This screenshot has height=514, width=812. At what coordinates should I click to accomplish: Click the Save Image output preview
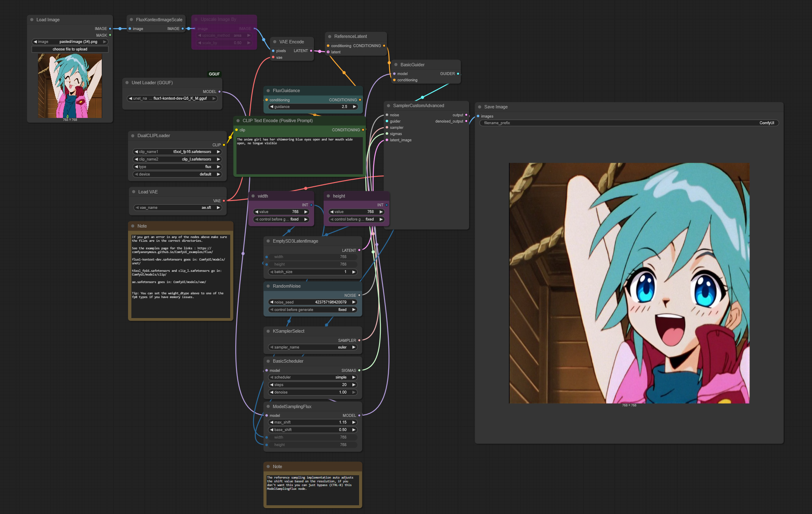click(629, 283)
